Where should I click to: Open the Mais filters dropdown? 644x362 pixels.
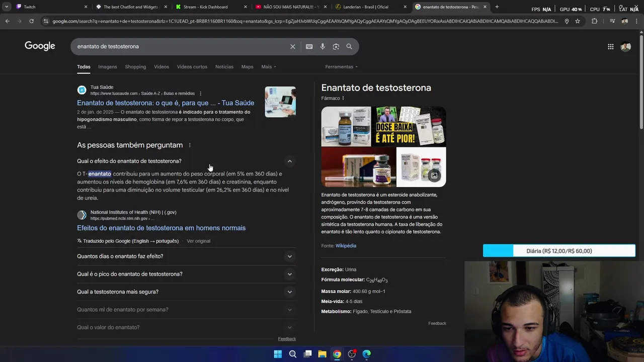[269, 67]
